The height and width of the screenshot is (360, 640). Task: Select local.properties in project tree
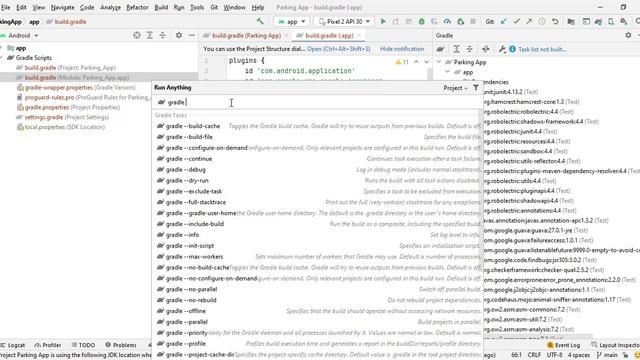point(60,127)
